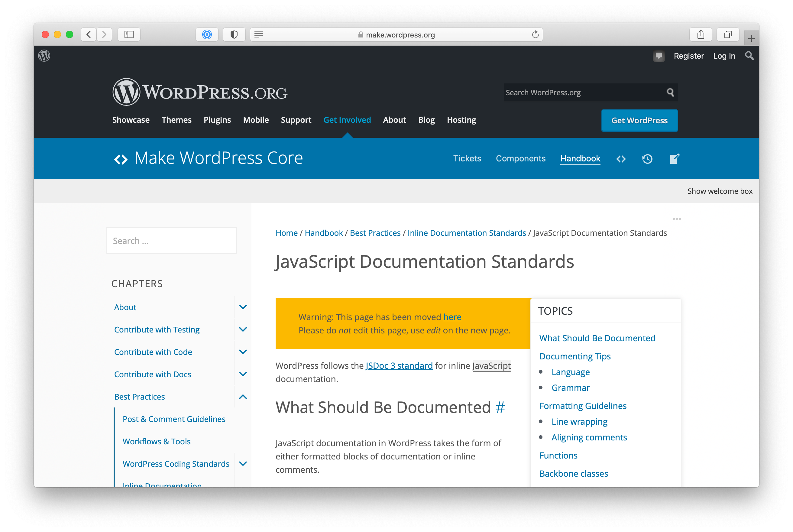The image size is (793, 532).
Task: Click the Get WordPress button
Action: [x=639, y=120]
